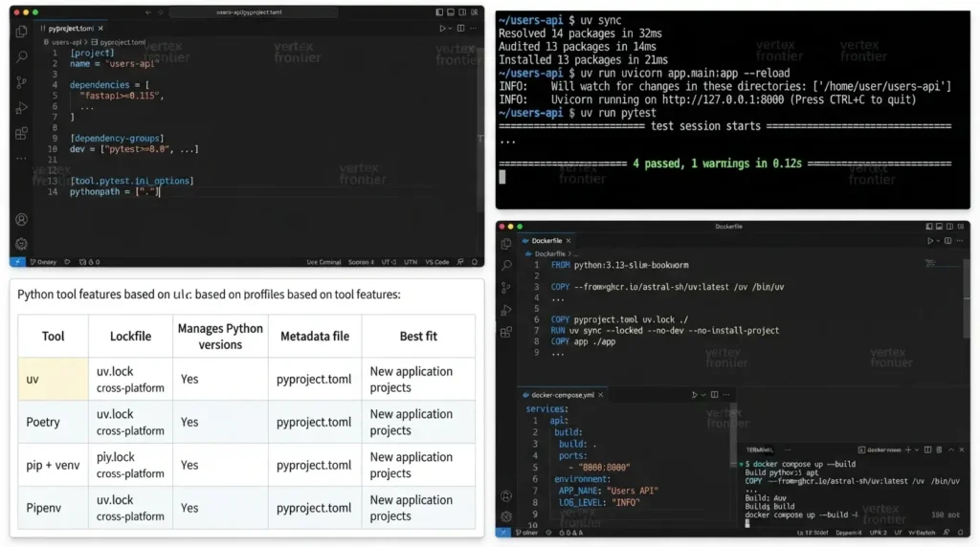The height and width of the screenshot is (547, 980).
Task: Close the Dockerfile tab
Action: [568, 240]
